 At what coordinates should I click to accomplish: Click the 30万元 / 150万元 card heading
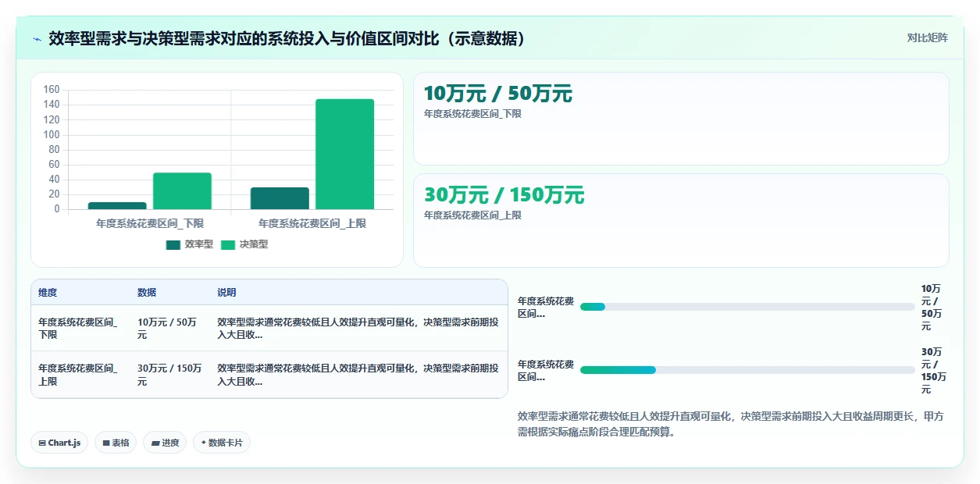point(504,195)
